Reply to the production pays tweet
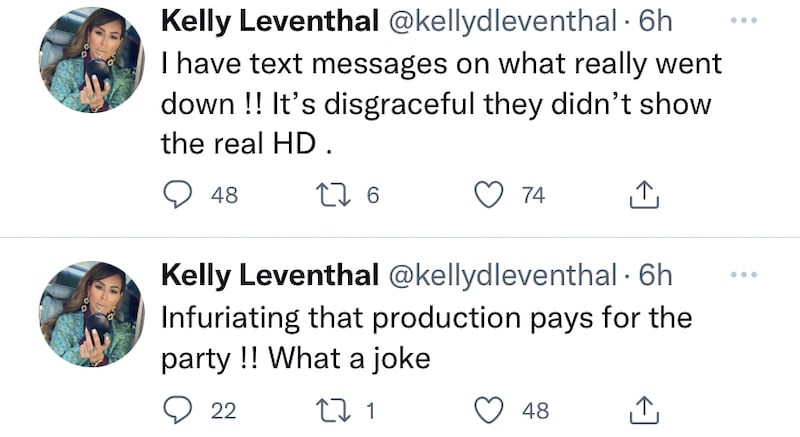Image resolution: width=800 pixels, height=437 pixels. 177,408
